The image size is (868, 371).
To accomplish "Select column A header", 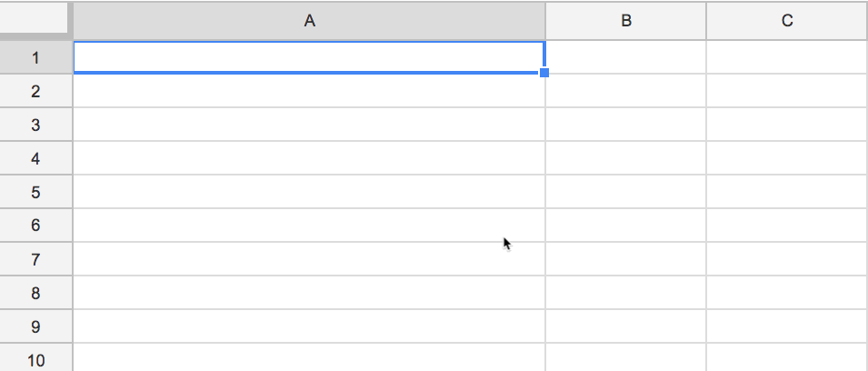I will [x=309, y=21].
